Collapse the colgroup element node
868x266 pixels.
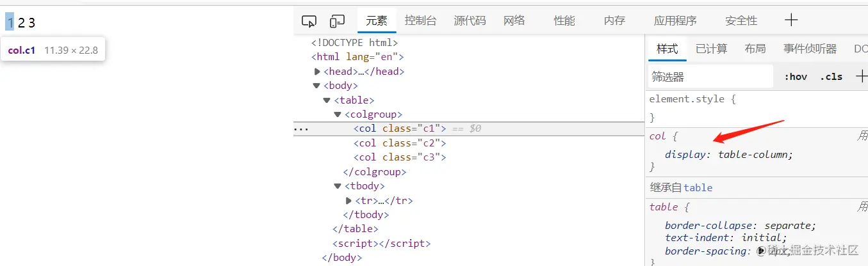(x=338, y=114)
